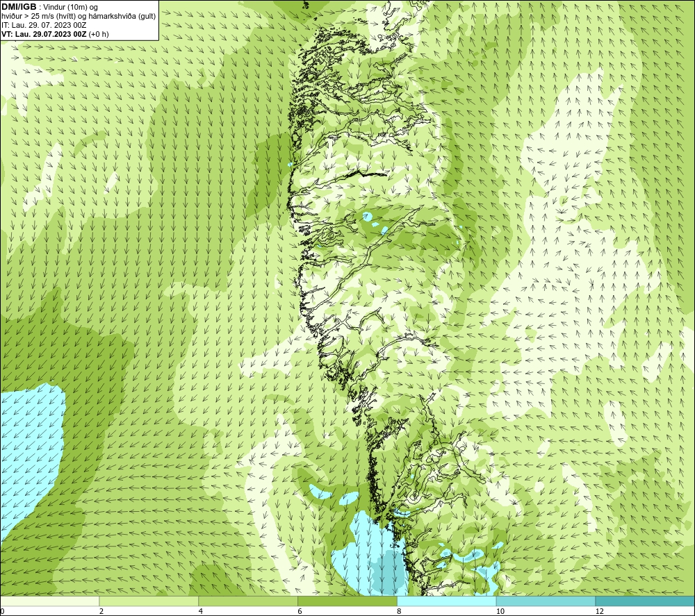
Task: Click the 8–10 m/s light cyan band
Action: (447, 601)
